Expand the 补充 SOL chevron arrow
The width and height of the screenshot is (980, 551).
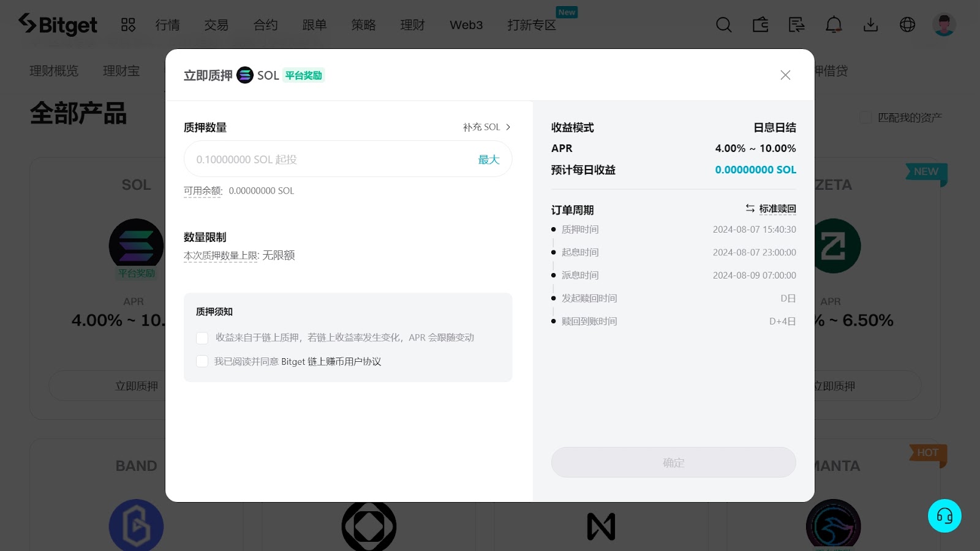[x=508, y=127]
